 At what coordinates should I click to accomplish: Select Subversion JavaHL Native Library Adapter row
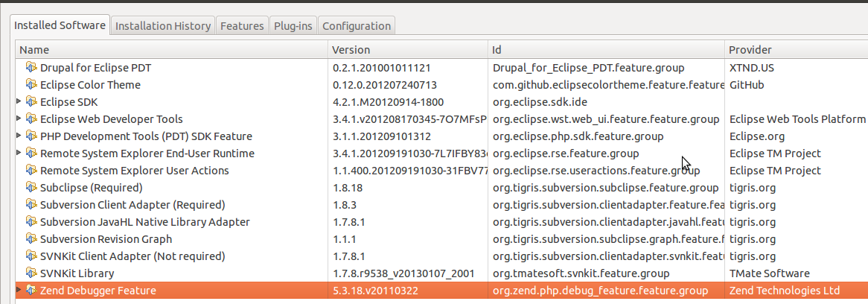click(441, 222)
